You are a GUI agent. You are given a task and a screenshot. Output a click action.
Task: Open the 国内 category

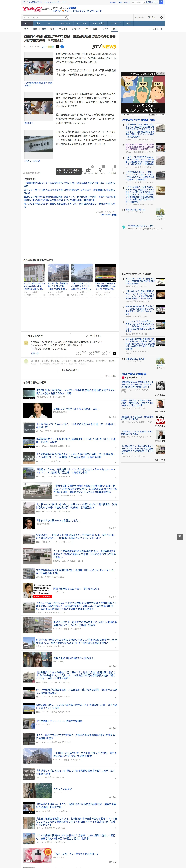pyautogui.click(x=35, y=29)
